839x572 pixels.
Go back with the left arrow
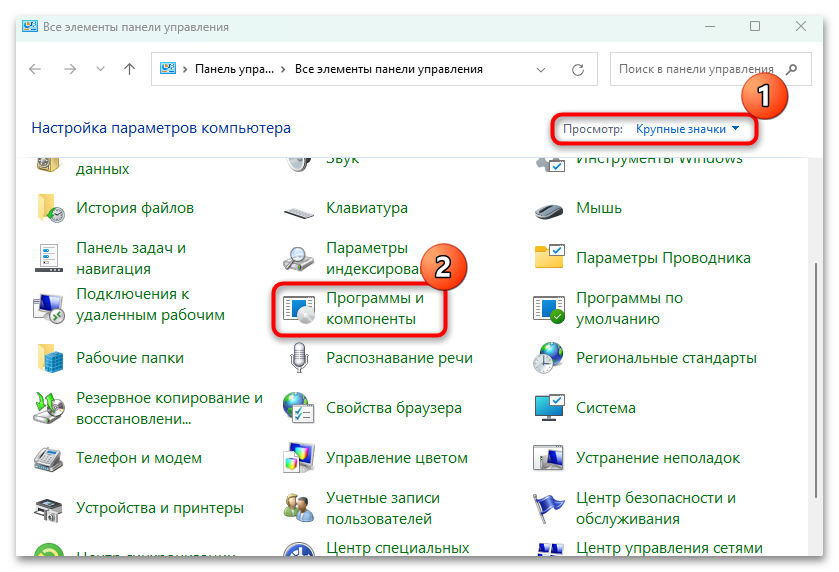(x=35, y=69)
